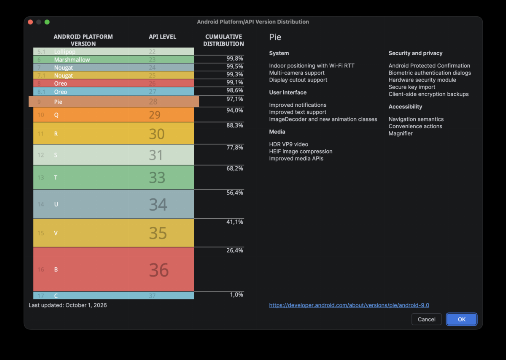The height and width of the screenshot is (360, 506).
Task: Select the Android 15 V API 35 row
Action: [x=113, y=233]
